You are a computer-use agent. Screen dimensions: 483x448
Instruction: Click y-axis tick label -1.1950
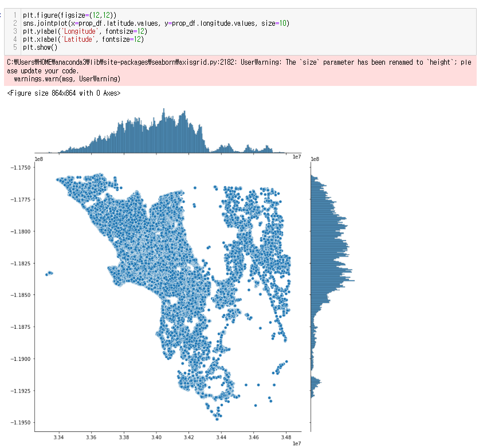[21, 422]
